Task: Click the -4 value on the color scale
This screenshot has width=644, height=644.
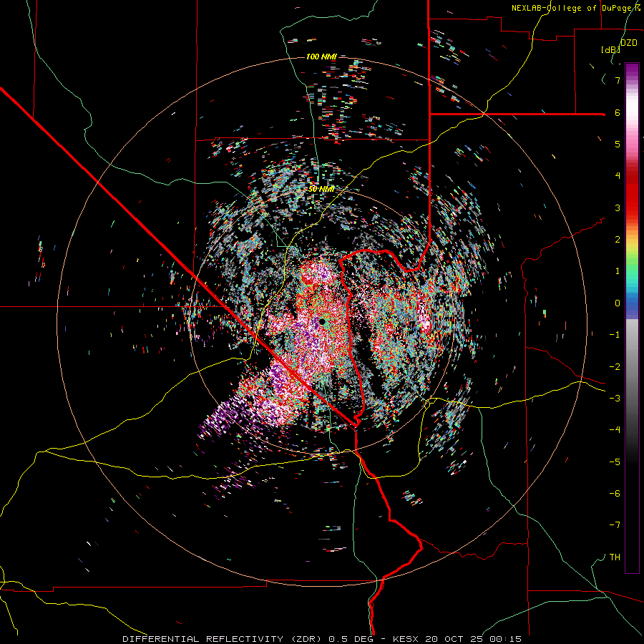Action: click(x=615, y=429)
